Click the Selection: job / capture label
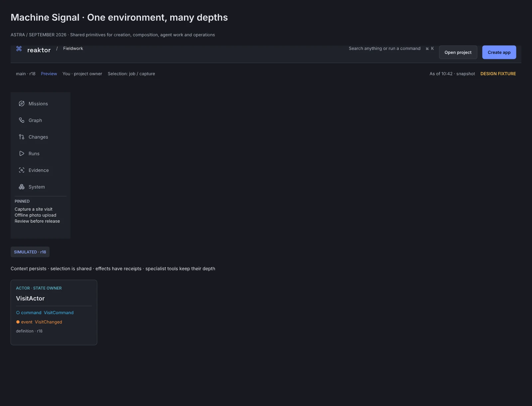532x406 pixels. tap(131, 74)
